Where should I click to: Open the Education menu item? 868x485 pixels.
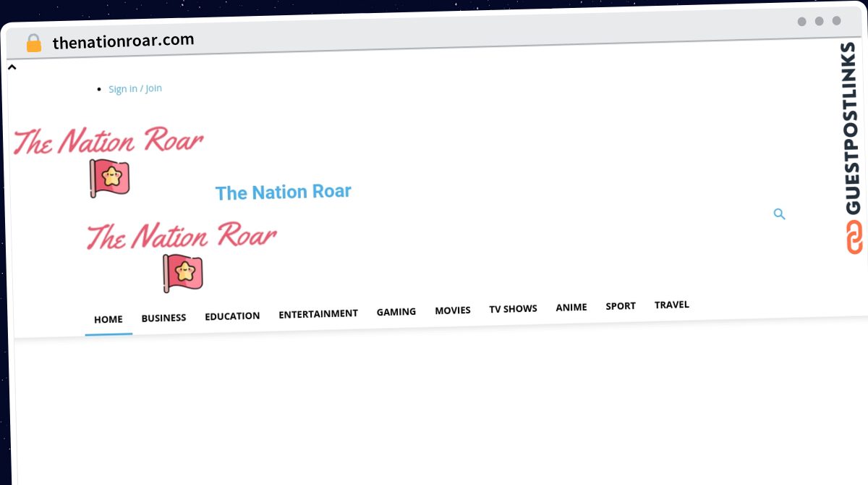[232, 316]
